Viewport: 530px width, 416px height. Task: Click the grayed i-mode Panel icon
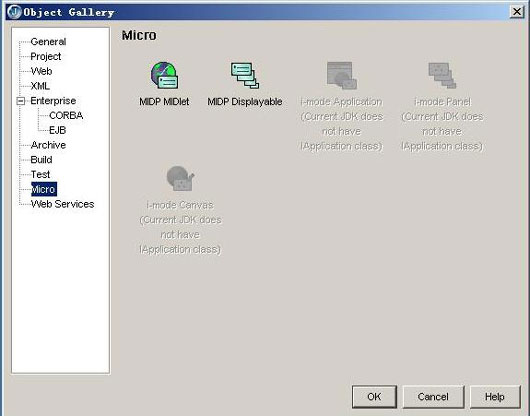click(x=442, y=75)
